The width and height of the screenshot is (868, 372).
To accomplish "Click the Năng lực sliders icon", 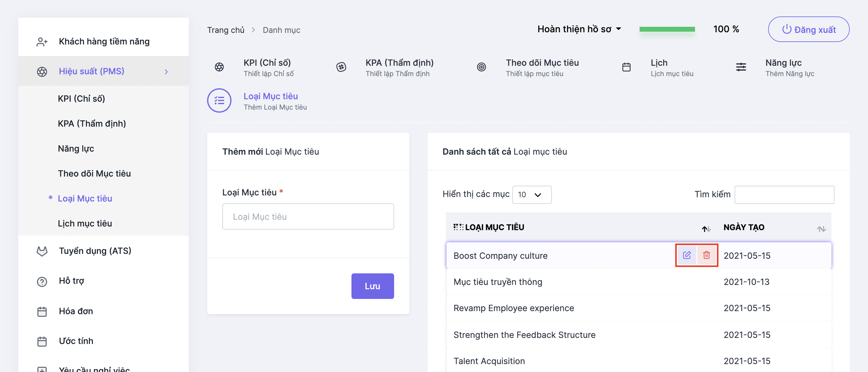I will coord(741,67).
